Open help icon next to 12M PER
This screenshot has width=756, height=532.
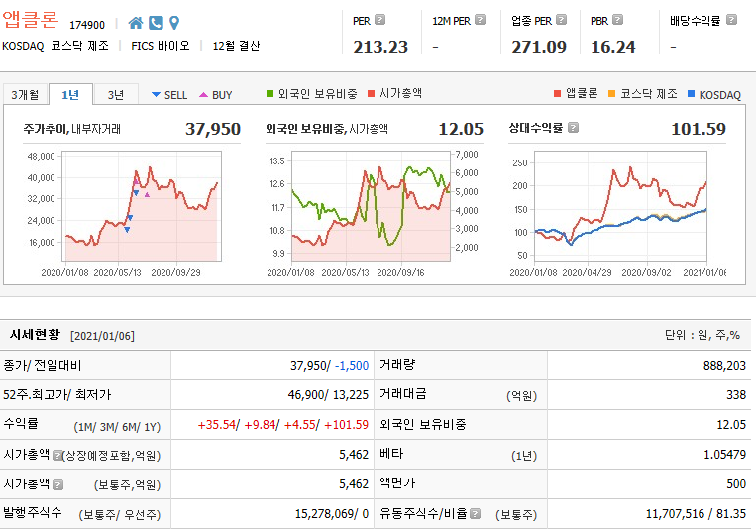point(480,20)
